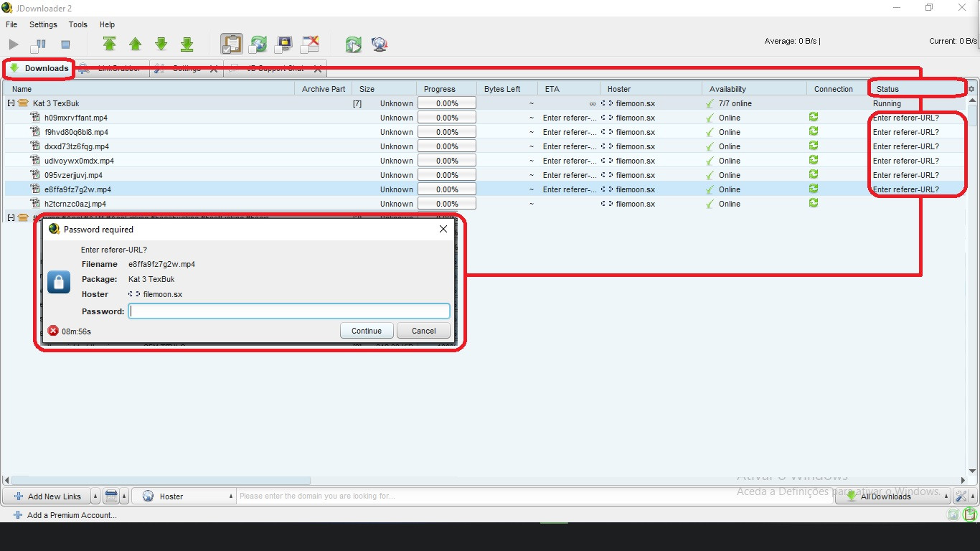Open table column settings gear
Screen dimensions: 980x551
(971, 89)
